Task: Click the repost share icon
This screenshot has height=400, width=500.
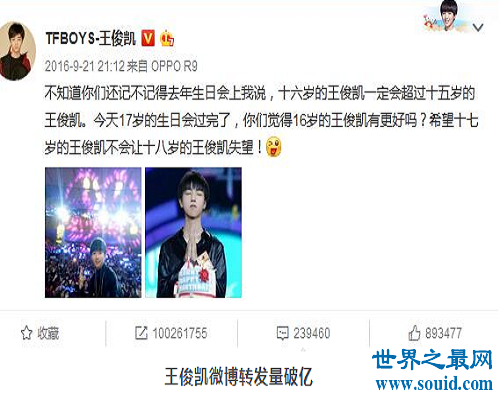Action: (141, 333)
